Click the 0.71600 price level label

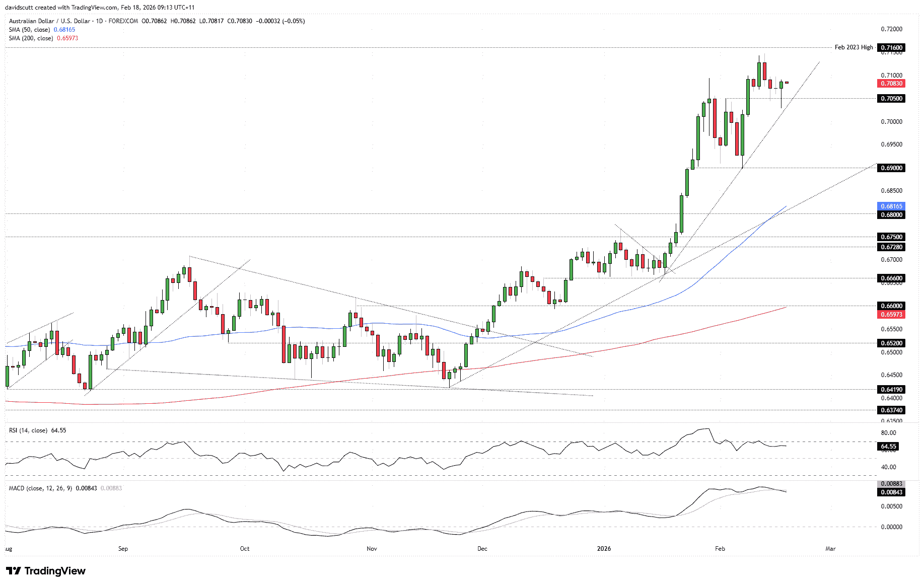[x=891, y=48]
